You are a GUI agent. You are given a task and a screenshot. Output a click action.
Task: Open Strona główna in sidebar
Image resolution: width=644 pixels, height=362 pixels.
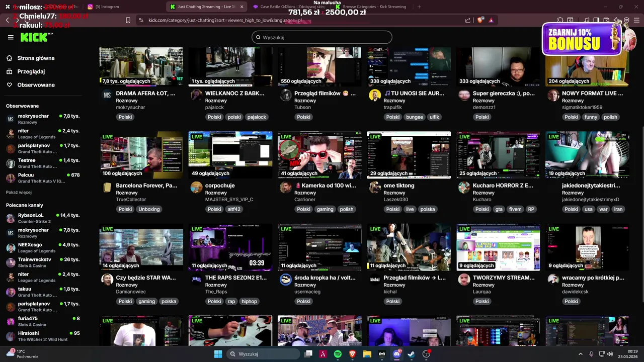tap(31, 58)
